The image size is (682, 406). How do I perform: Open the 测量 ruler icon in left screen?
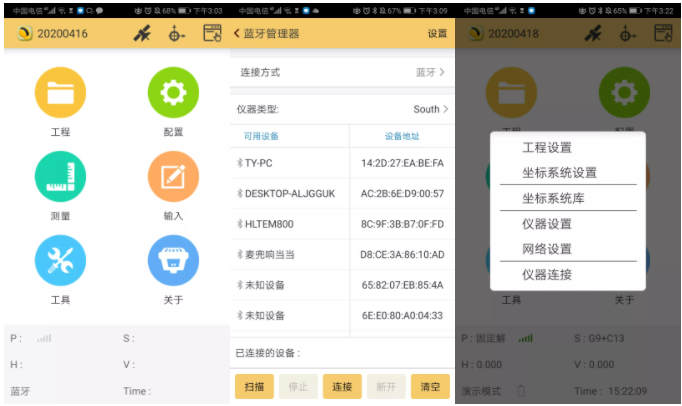(x=60, y=176)
